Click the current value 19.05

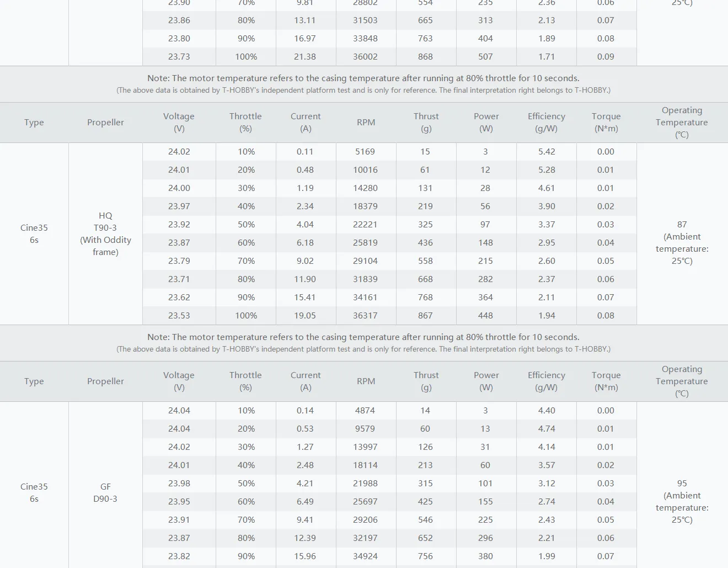(305, 316)
